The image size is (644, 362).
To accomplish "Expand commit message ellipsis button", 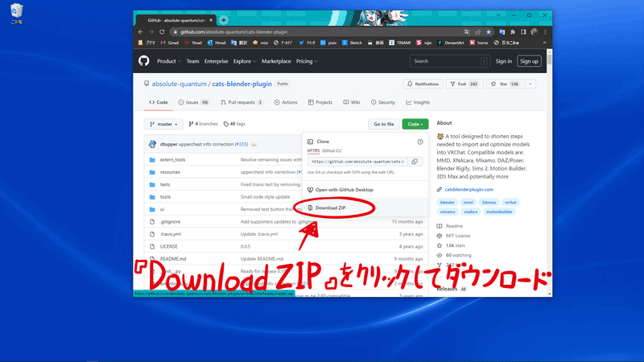I will pos(254,145).
